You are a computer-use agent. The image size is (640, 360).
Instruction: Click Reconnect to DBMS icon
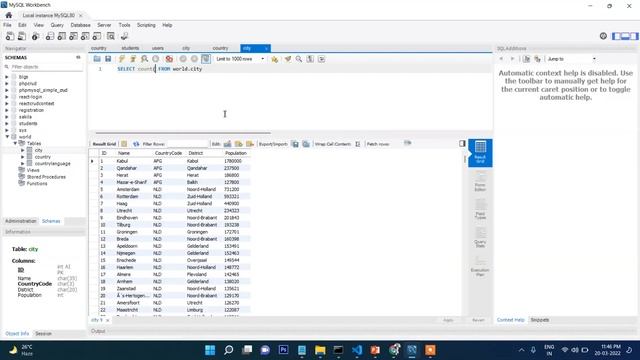click(x=124, y=36)
